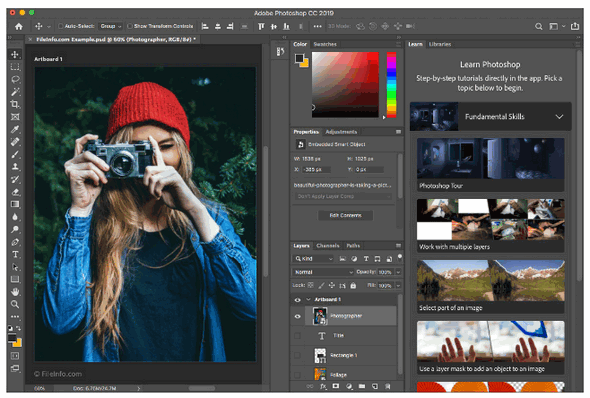Screen dimensions: 590x398
Task: Pick a color in the red color field
Action: [x=345, y=85]
